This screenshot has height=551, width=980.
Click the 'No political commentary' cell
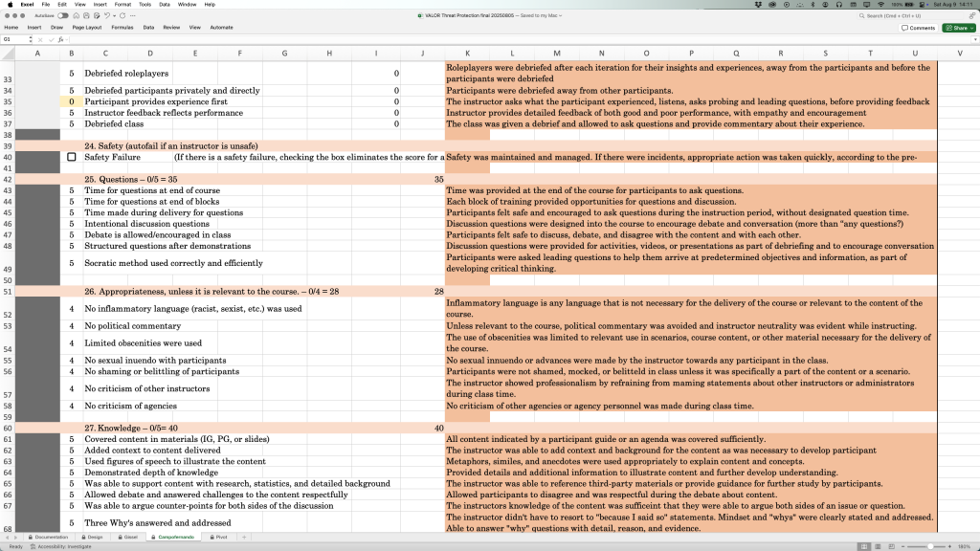tap(132, 326)
